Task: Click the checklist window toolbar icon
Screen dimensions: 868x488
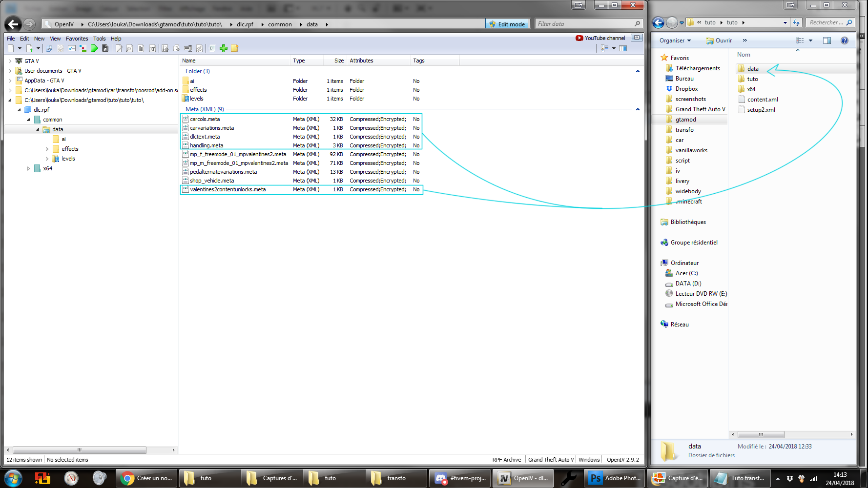Action: (72, 48)
